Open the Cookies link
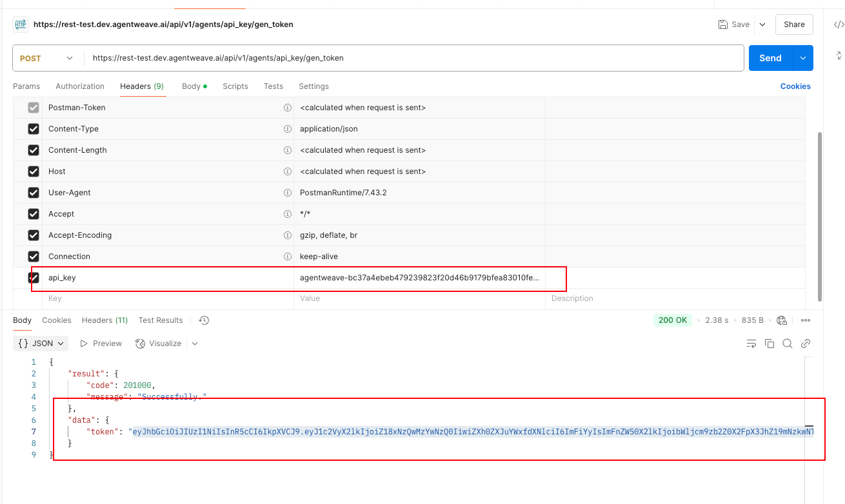Image resolution: width=845 pixels, height=504 pixels. point(795,86)
